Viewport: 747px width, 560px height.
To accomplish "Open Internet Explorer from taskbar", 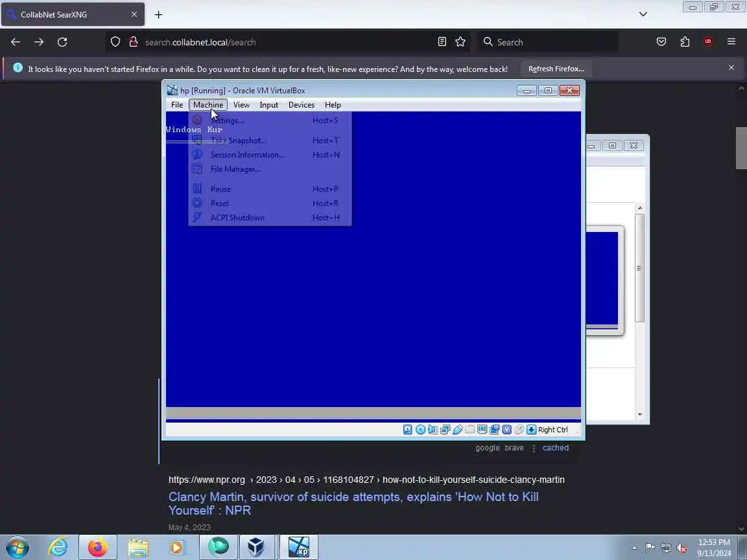I will (x=58, y=547).
